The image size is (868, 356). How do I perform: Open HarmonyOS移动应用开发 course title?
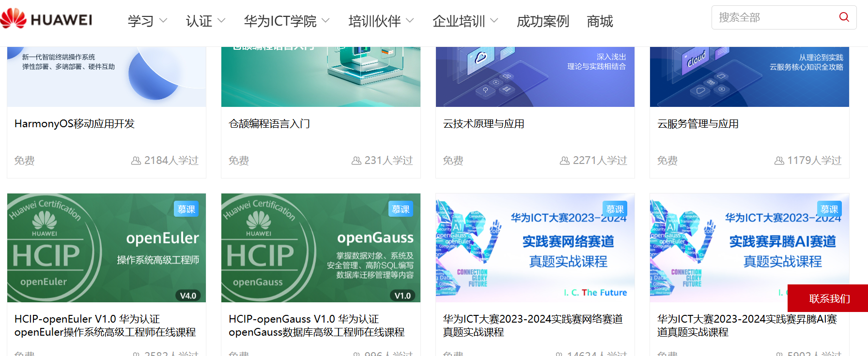click(75, 124)
